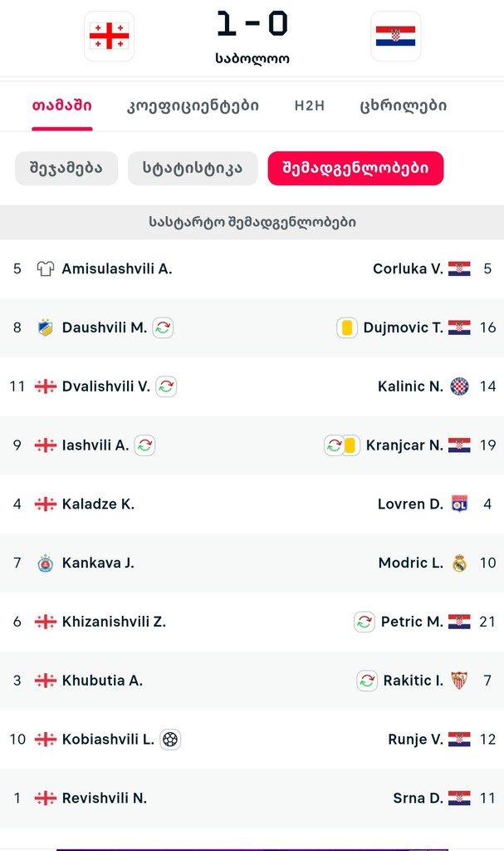Open the კოეფიციენტები tab

(x=193, y=106)
